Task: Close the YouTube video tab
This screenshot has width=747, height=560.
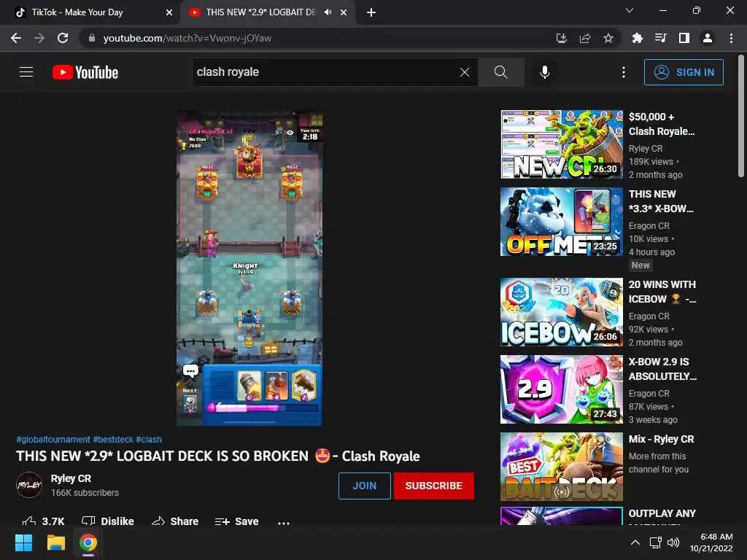Action: click(x=344, y=13)
